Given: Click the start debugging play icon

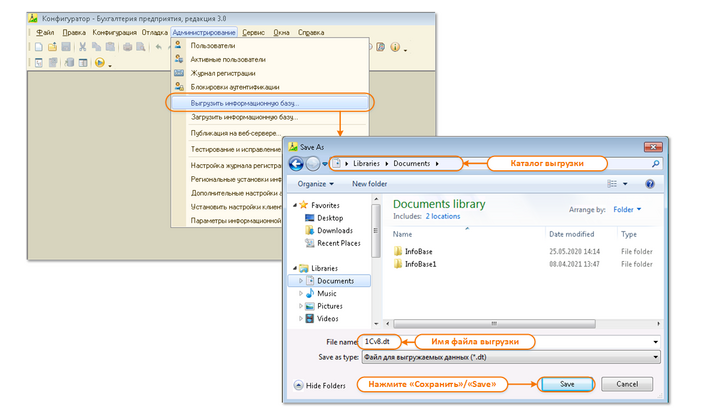Looking at the screenshot, I should coord(99,63).
